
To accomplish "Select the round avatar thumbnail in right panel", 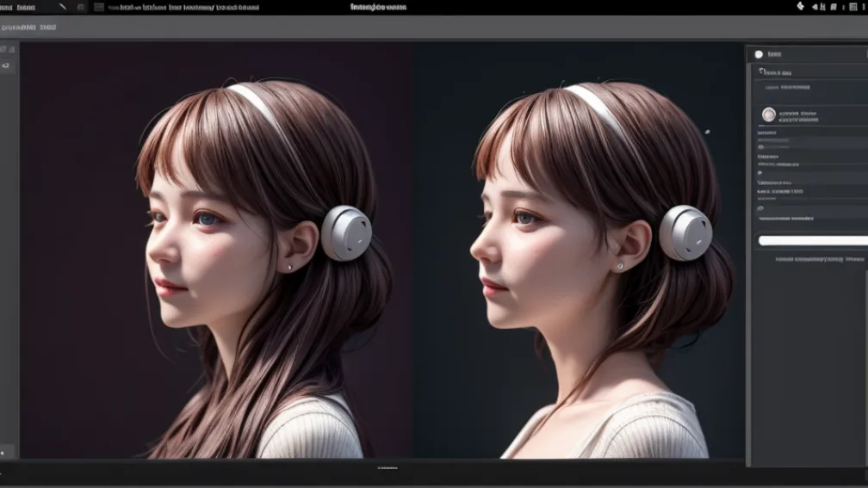I will tap(769, 114).
